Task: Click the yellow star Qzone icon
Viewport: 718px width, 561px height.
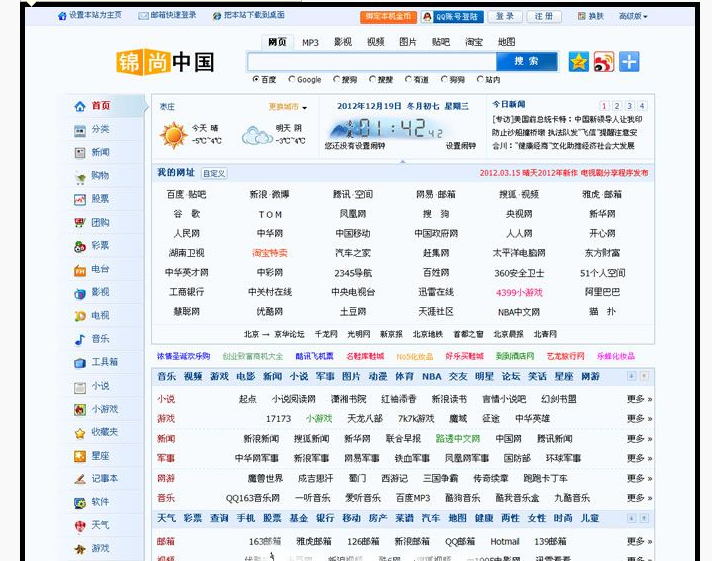Action: pos(578,62)
